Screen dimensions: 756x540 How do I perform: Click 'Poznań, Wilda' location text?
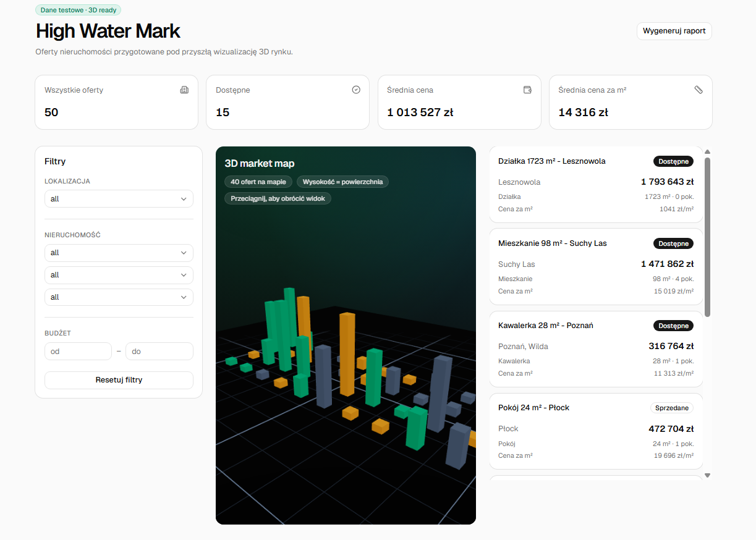[x=523, y=347]
